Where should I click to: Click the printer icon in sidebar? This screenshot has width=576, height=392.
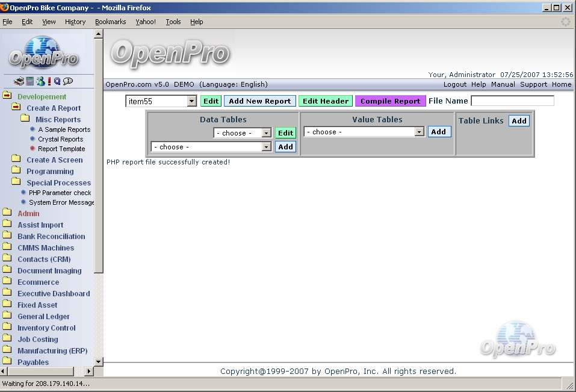pos(19,81)
